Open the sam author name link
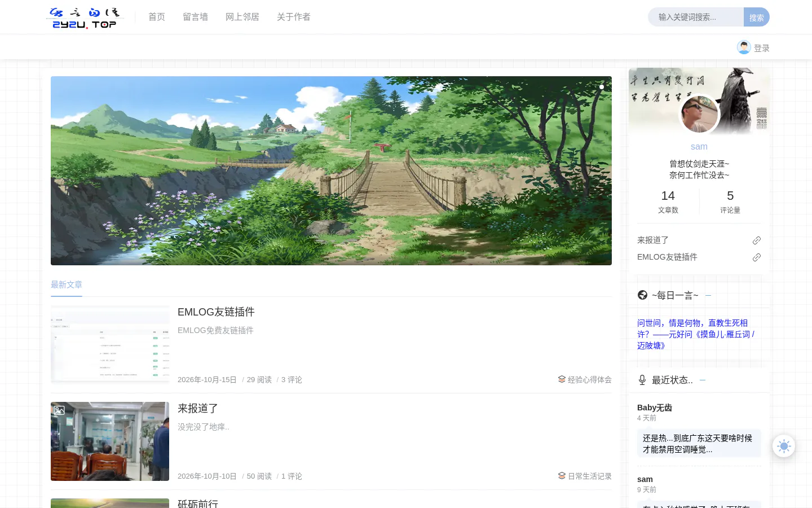Image resolution: width=812 pixels, height=508 pixels. 699,147
